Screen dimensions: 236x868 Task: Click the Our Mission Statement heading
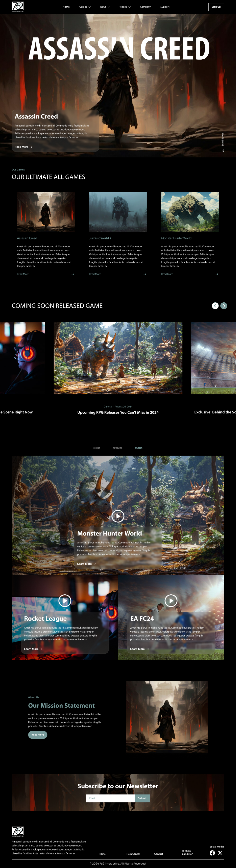[x=61, y=705]
